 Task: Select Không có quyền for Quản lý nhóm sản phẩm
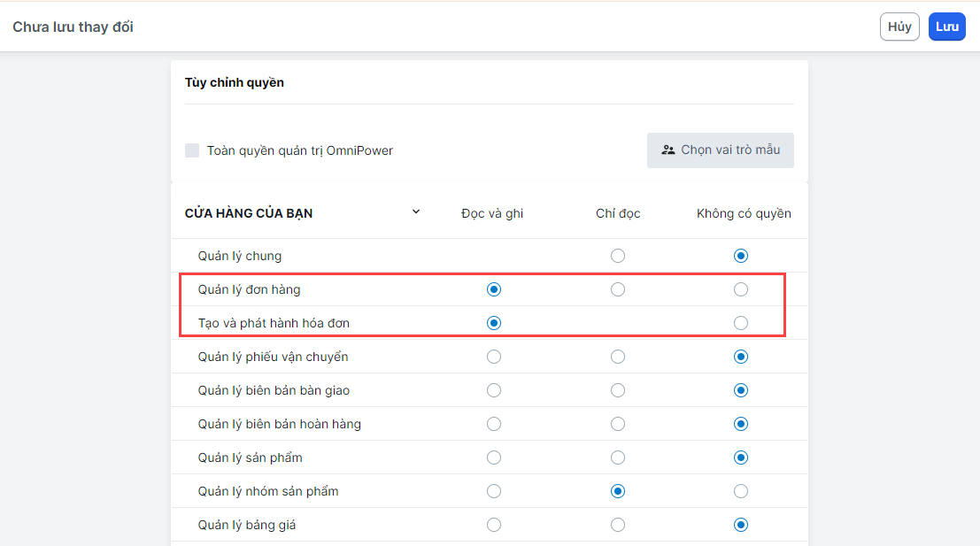point(741,491)
